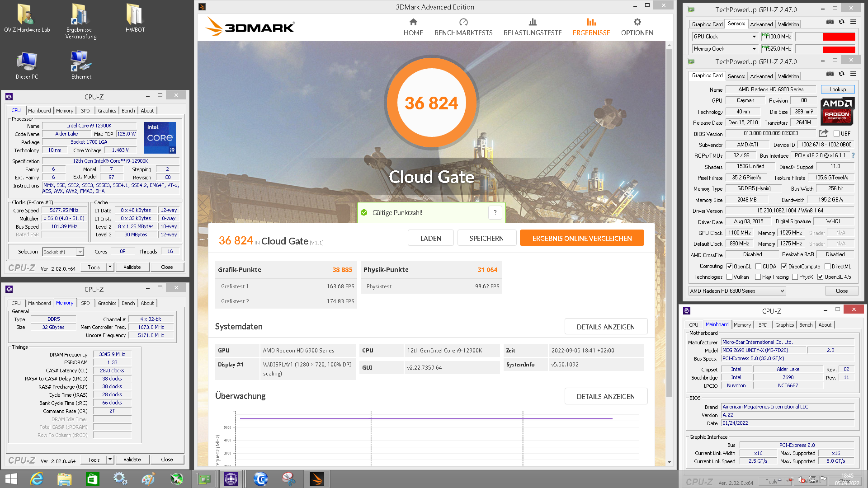Open the AMD Radeon HD 6900 Series GPU selector dropdown

737,291
